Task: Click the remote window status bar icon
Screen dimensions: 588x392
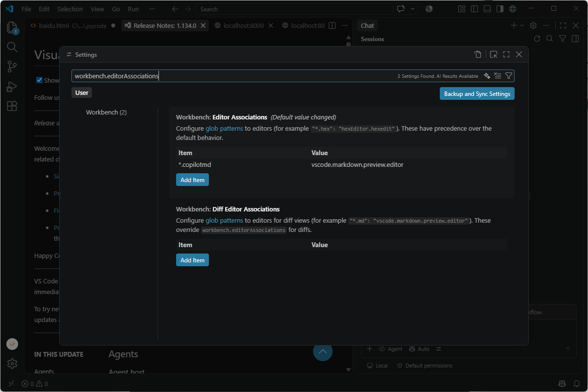Action: 11,384
